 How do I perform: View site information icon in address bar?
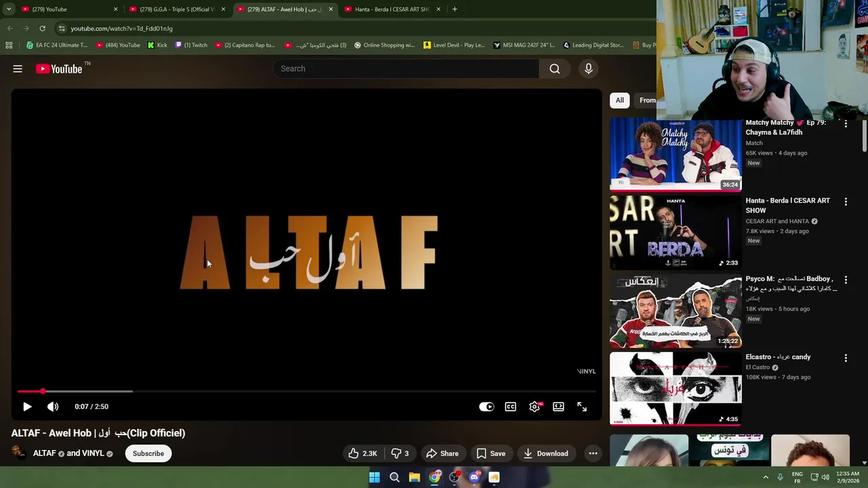coord(61,28)
